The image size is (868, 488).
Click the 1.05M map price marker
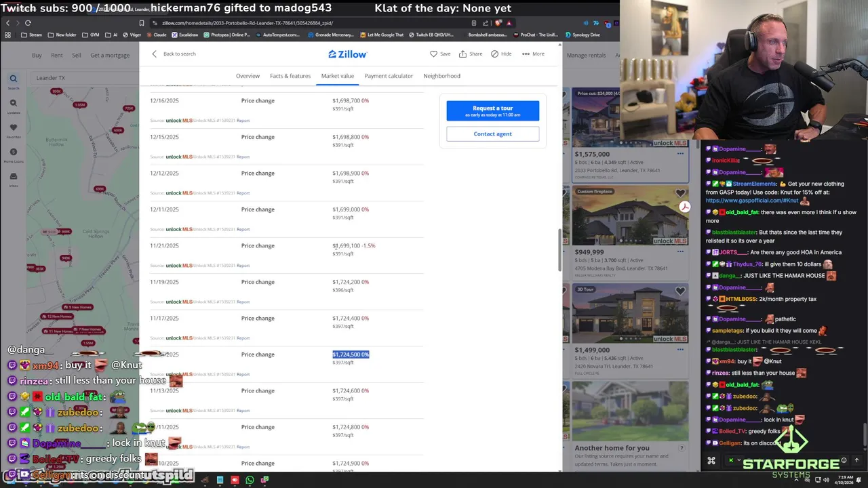(80, 104)
